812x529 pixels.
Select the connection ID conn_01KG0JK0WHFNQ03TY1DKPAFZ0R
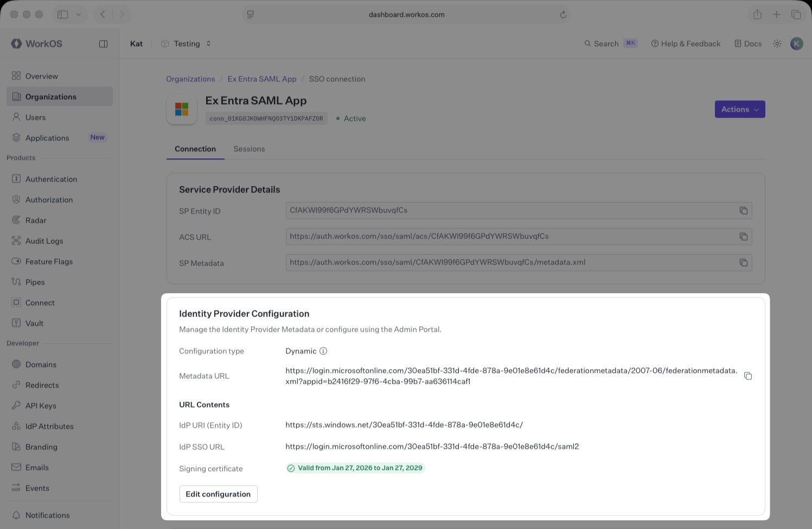(x=266, y=119)
